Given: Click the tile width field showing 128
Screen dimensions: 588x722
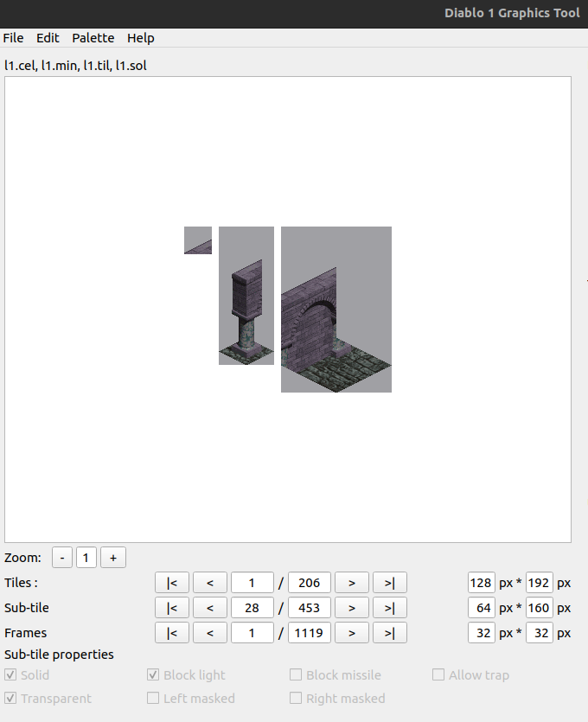Looking at the screenshot, I should pyautogui.click(x=481, y=583).
